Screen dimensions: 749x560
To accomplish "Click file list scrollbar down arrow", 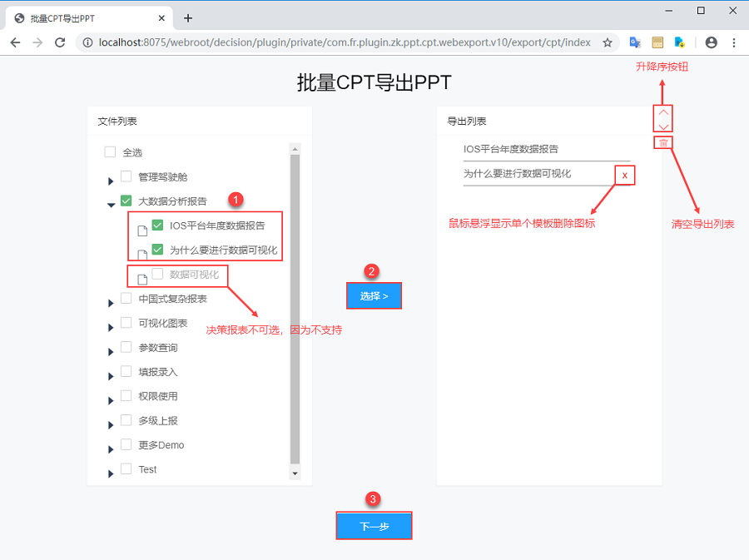I will point(295,473).
